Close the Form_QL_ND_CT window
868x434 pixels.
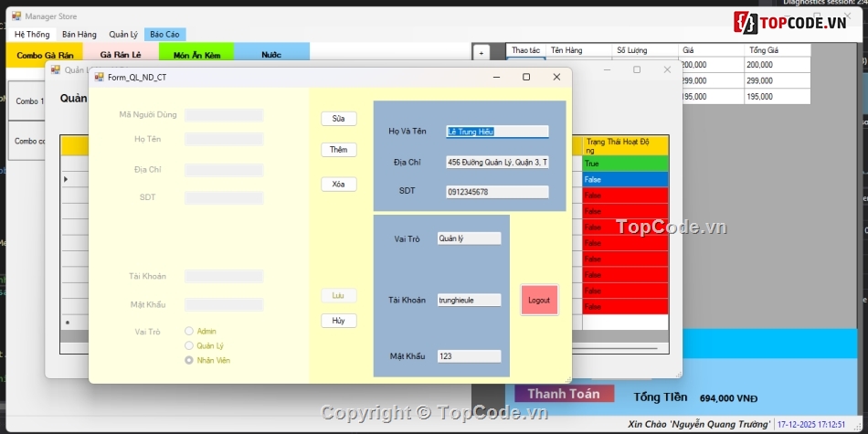click(x=557, y=77)
